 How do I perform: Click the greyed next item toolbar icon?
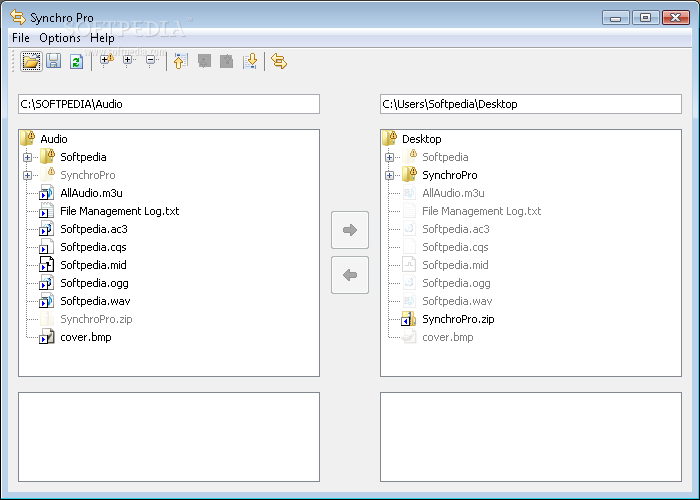coord(227,61)
